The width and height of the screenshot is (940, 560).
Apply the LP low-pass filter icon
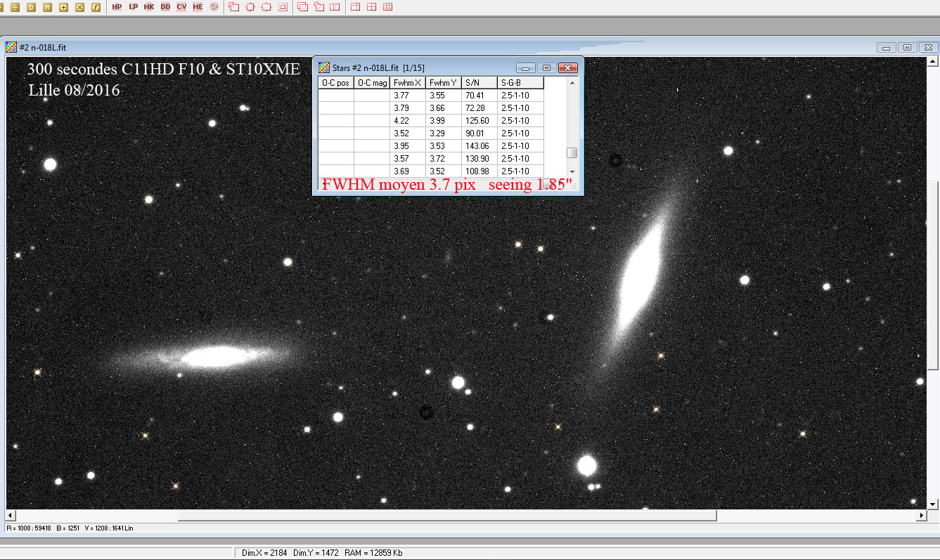click(x=133, y=6)
